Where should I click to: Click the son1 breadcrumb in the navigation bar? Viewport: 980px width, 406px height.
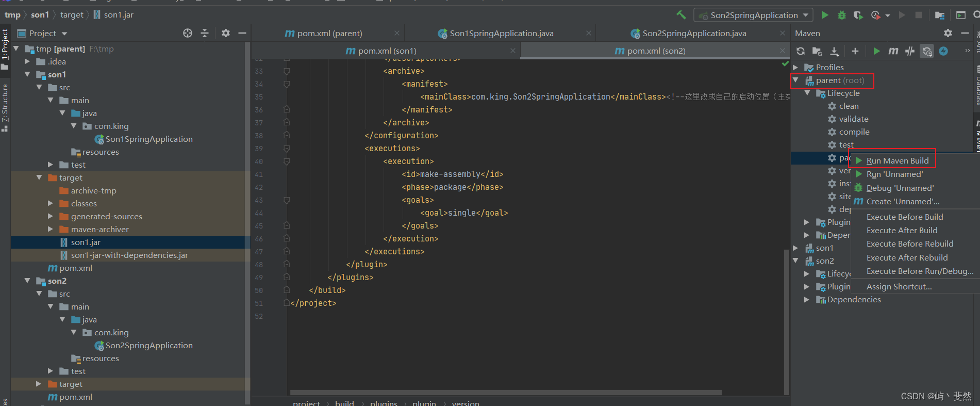click(x=40, y=15)
